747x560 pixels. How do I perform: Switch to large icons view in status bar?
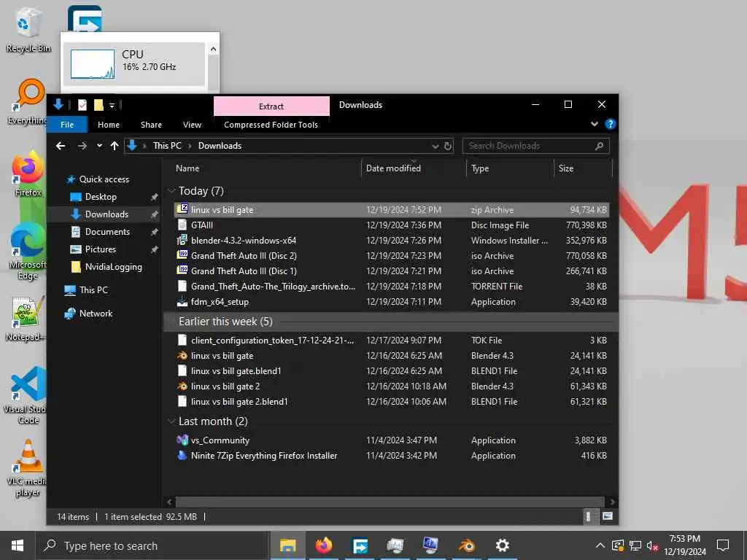click(608, 516)
